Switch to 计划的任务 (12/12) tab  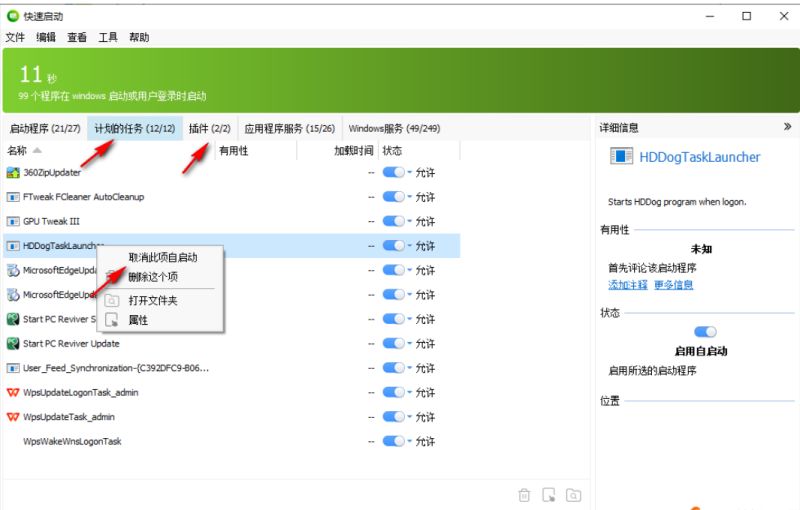click(135, 129)
